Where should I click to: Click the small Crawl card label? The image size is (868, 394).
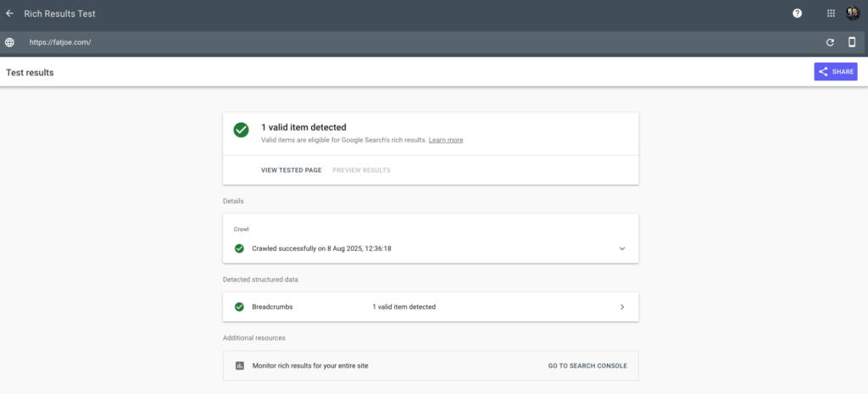click(241, 229)
